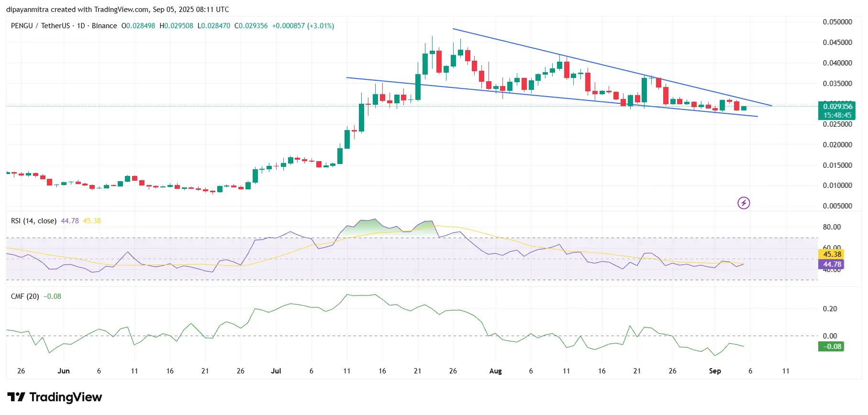This screenshot has width=868, height=415.
Task: Click the Sep label on time axis
Action: click(714, 371)
